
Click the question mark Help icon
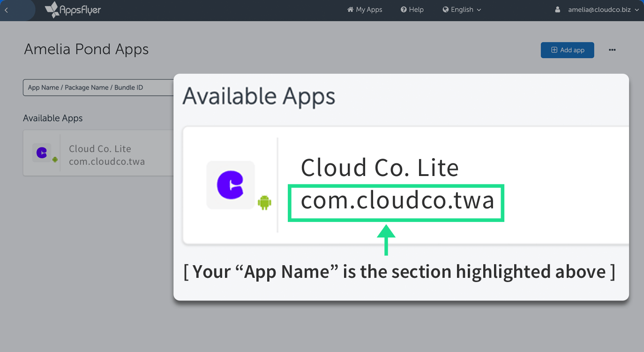point(404,9)
